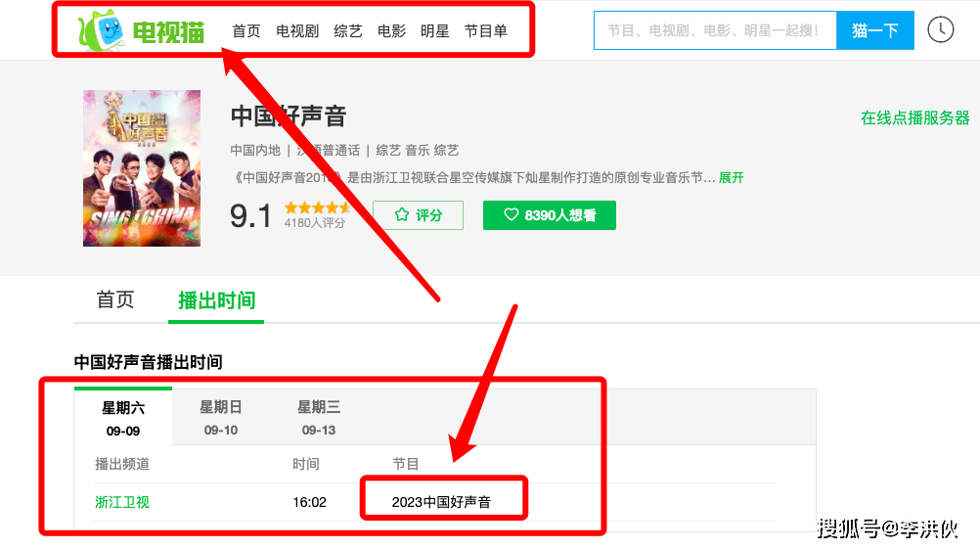
Task: Open 明星 in top navigation
Action: (x=435, y=31)
